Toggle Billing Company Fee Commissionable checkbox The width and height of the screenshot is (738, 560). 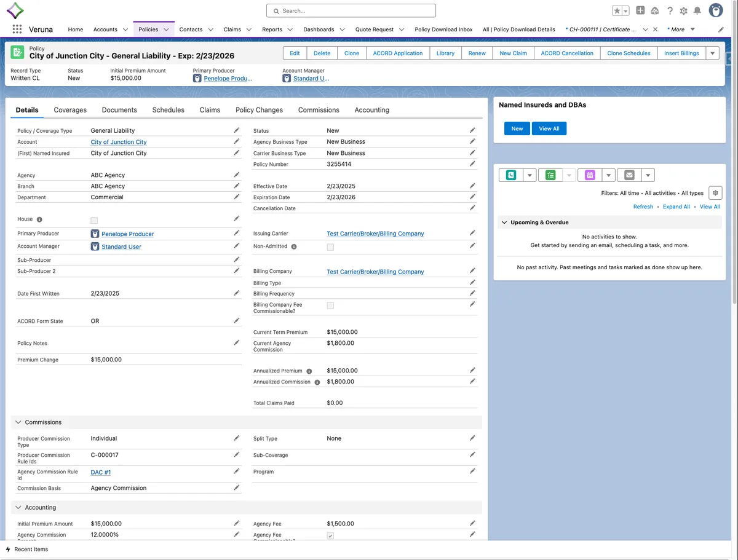click(330, 306)
